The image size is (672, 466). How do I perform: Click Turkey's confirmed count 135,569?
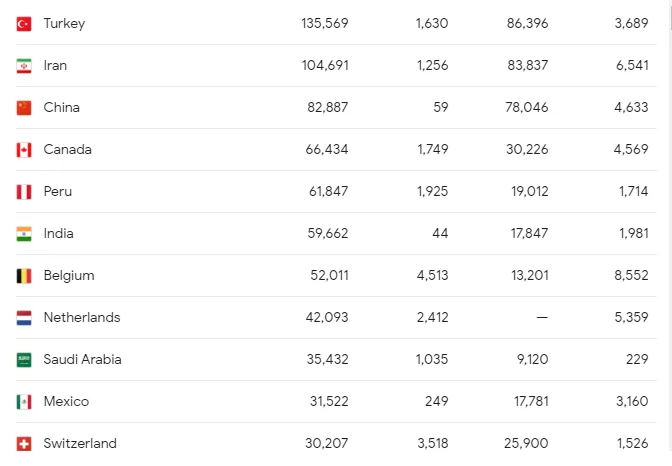pos(325,23)
